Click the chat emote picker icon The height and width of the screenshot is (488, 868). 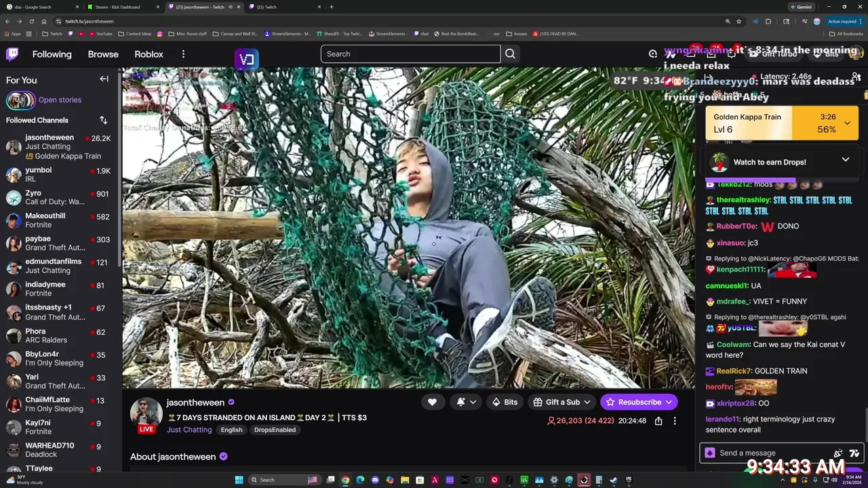(x=854, y=453)
